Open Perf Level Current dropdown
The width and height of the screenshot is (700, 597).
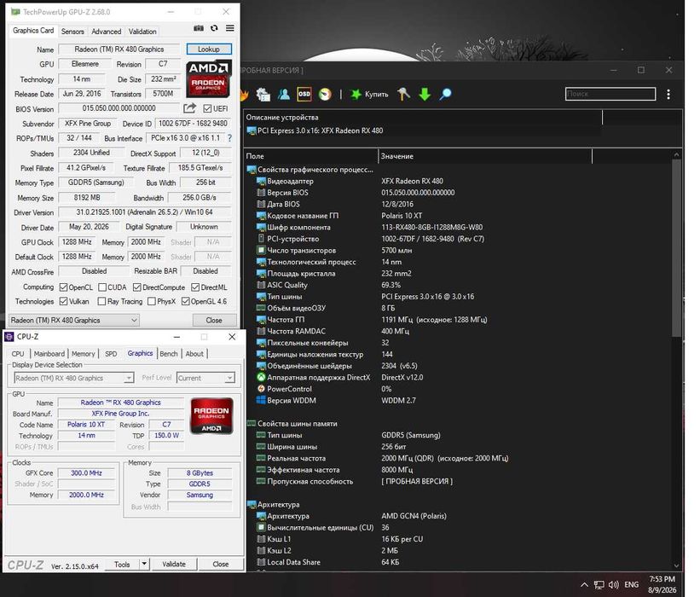[205, 378]
